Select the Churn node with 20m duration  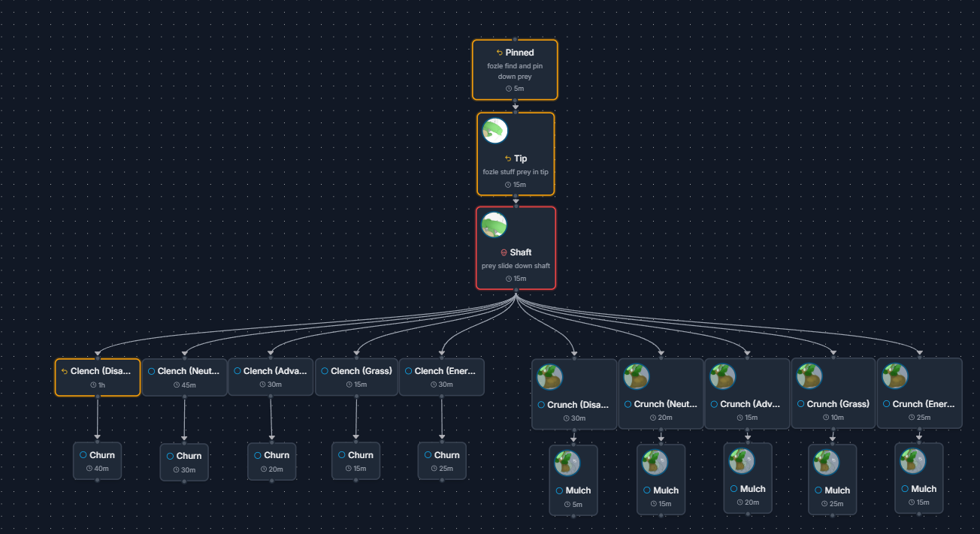[272, 461]
